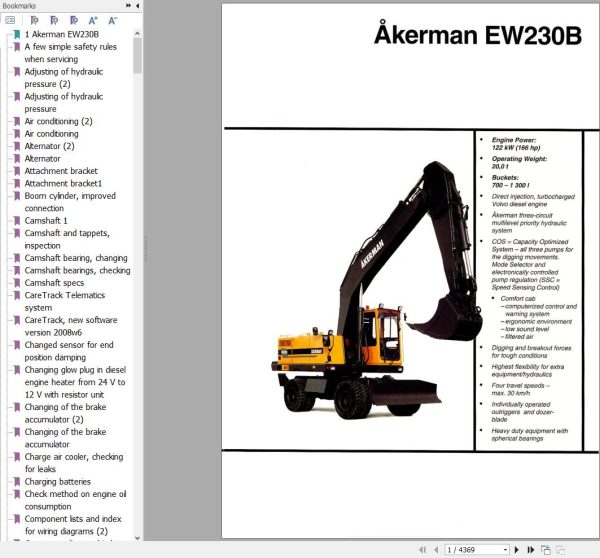
Task: Select 'CareTrack Telematics system' bookmark
Action: (65, 301)
